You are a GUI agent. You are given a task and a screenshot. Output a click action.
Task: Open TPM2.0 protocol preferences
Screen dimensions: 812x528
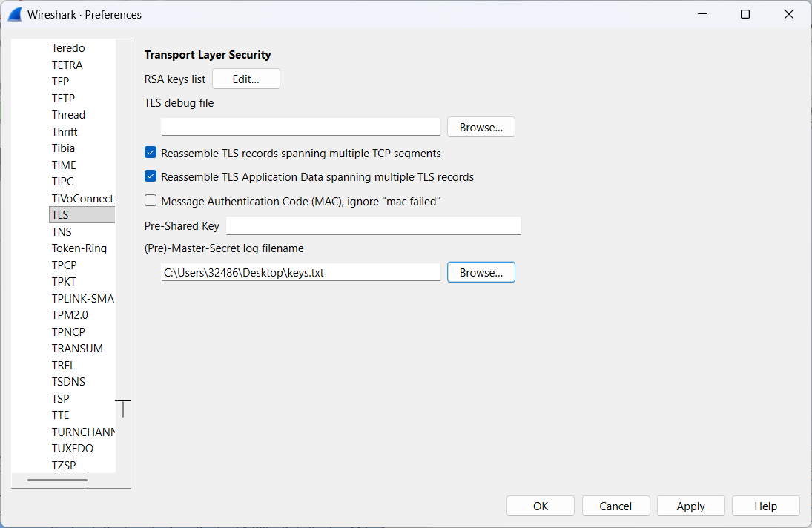point(70,315)
